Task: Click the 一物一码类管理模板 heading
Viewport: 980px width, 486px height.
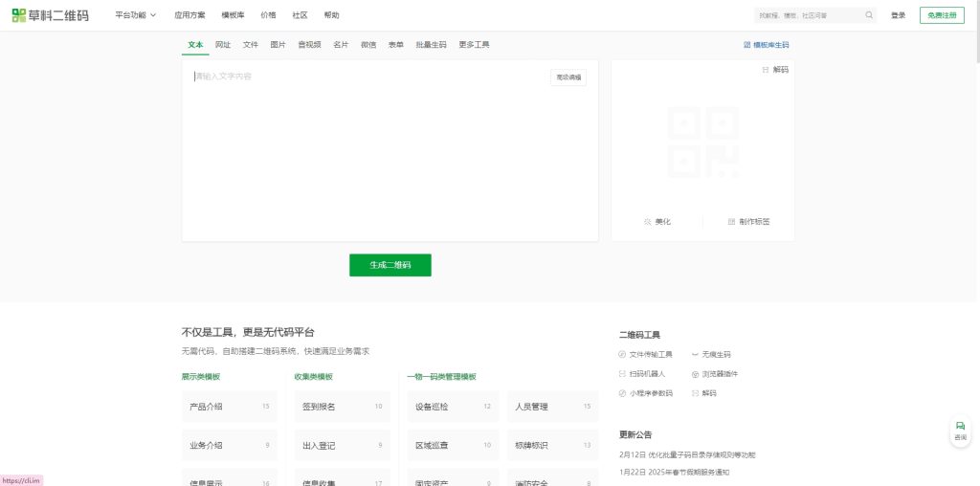Action: point(441,377)
